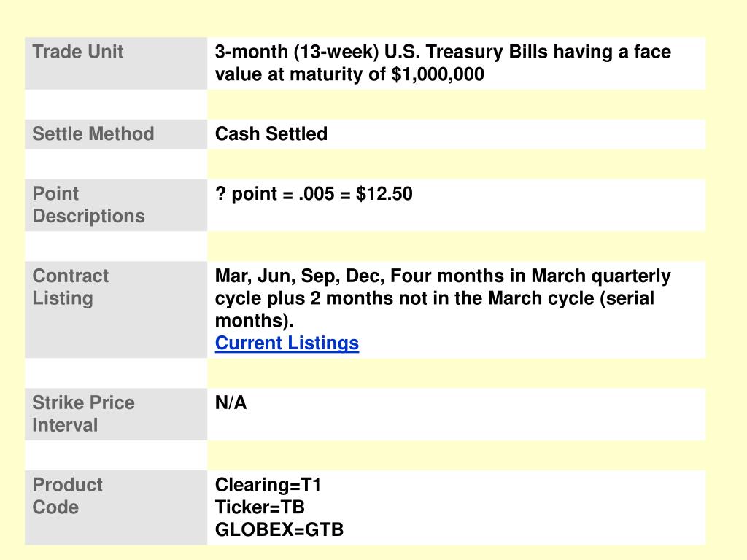Click the $12.50 point value text
The image size is (747, 560).
(384, 194)
